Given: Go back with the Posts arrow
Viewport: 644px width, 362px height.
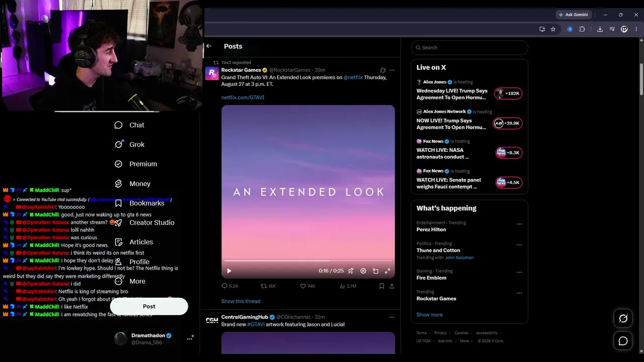Looking at the screenshot, I should click(209, 46).
